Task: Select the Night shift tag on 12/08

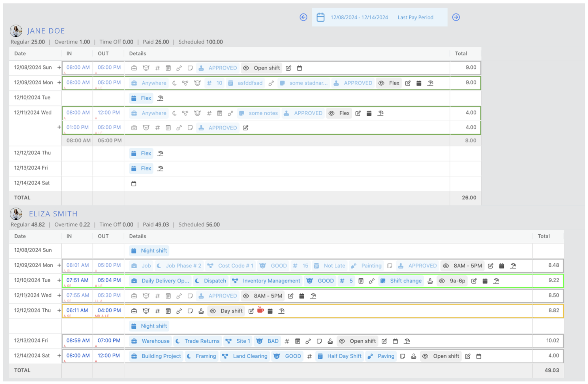Action: pos(149,251)
